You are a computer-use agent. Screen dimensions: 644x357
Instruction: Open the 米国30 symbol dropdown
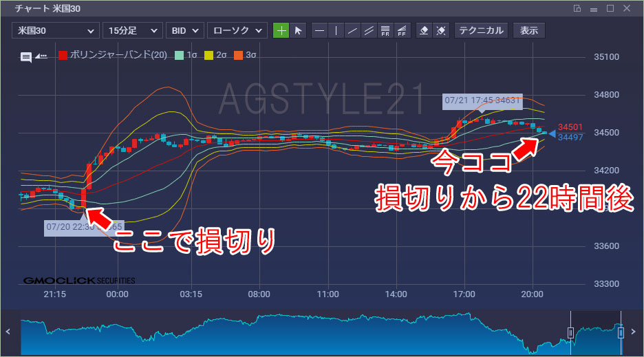point(56,30)
